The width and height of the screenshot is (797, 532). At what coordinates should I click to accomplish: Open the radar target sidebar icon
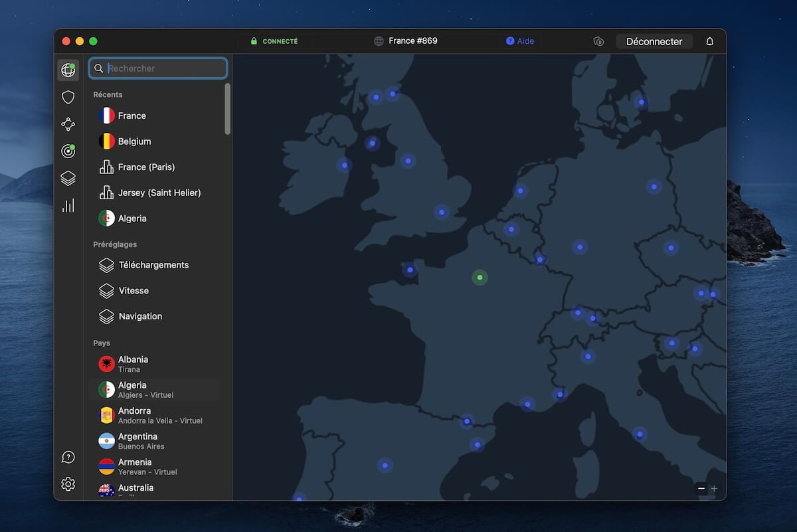68,151
